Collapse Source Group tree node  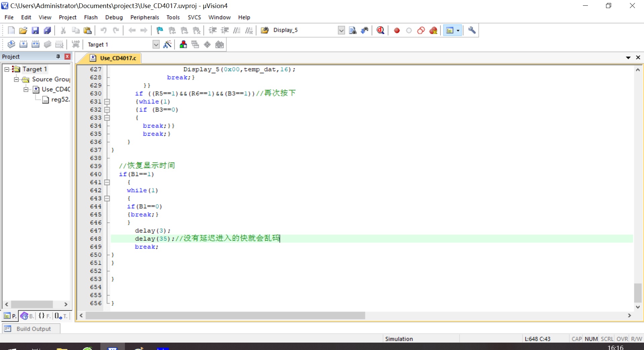tap(16, 79)
